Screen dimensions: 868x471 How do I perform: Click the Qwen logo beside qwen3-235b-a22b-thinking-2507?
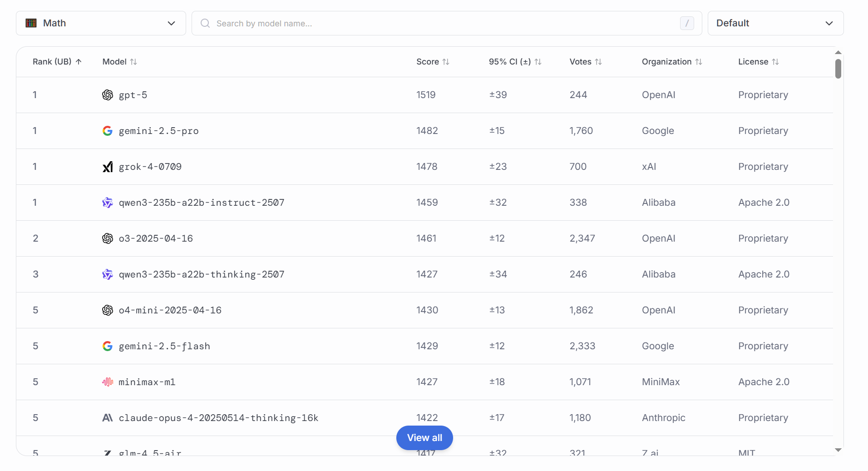108,274
